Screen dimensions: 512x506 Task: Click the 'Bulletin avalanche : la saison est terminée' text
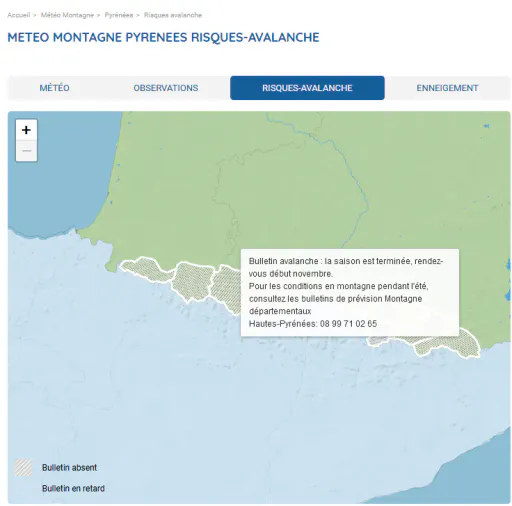[329, 261]
